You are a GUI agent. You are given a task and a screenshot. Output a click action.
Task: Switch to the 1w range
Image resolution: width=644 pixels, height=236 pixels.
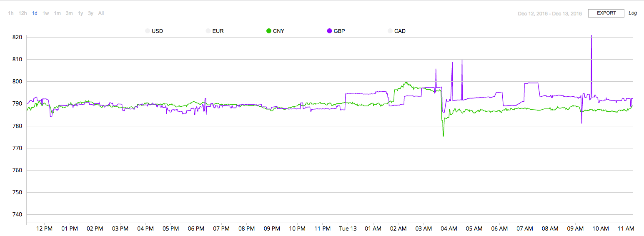tap(46, 13)
